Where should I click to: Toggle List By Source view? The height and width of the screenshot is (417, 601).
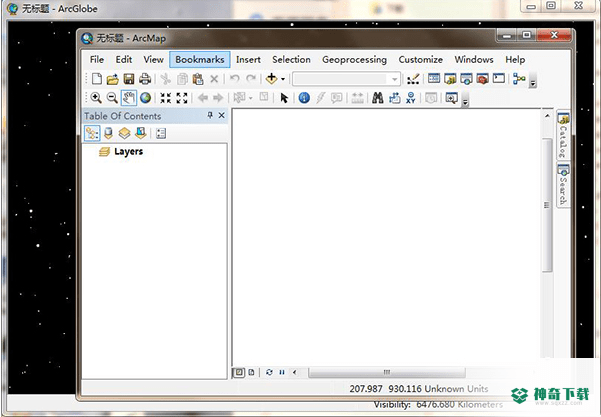pos(108,133)
